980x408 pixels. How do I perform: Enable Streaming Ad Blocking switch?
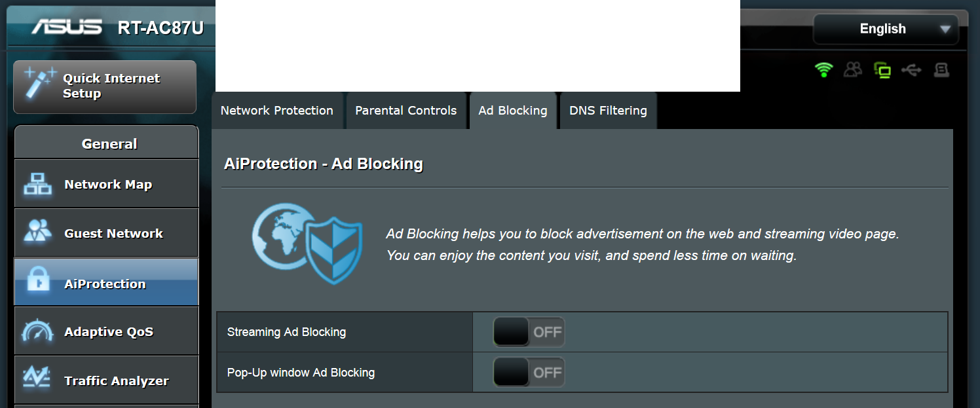point(529,332)
